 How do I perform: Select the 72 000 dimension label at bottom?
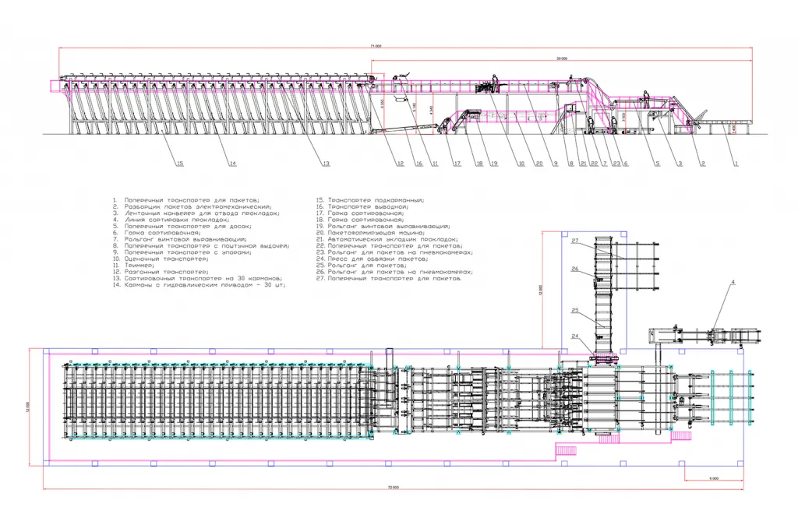(x=394, y=488)
